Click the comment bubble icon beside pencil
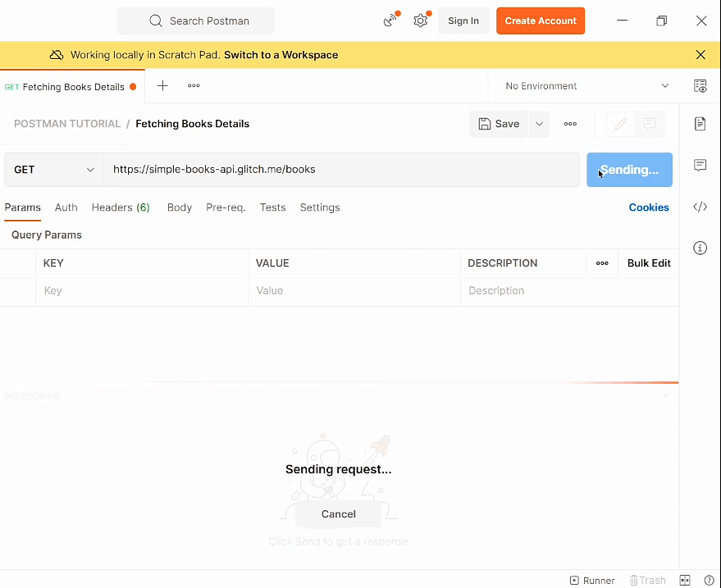The width and height of the screenshot is (721, 588). click(650, 124)
